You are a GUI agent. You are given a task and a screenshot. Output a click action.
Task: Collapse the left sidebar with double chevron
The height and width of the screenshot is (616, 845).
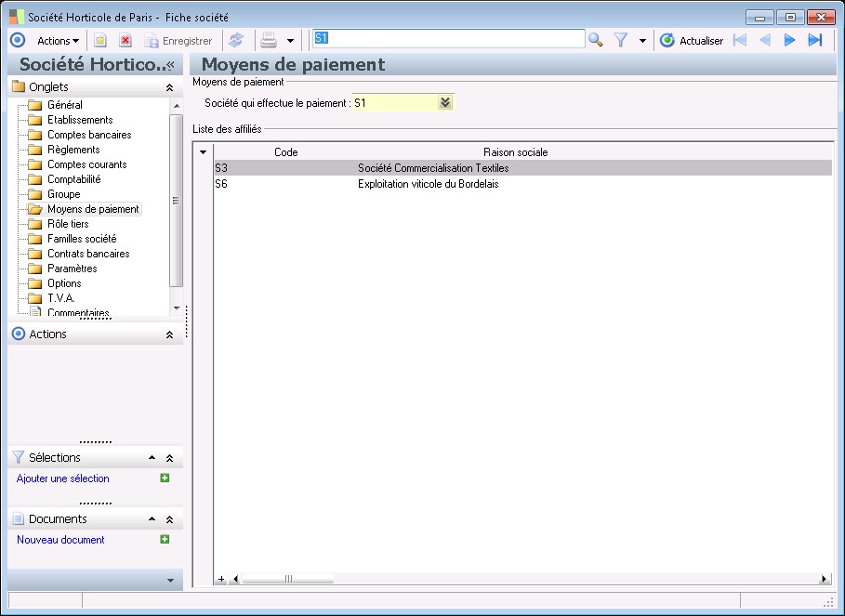170,65
